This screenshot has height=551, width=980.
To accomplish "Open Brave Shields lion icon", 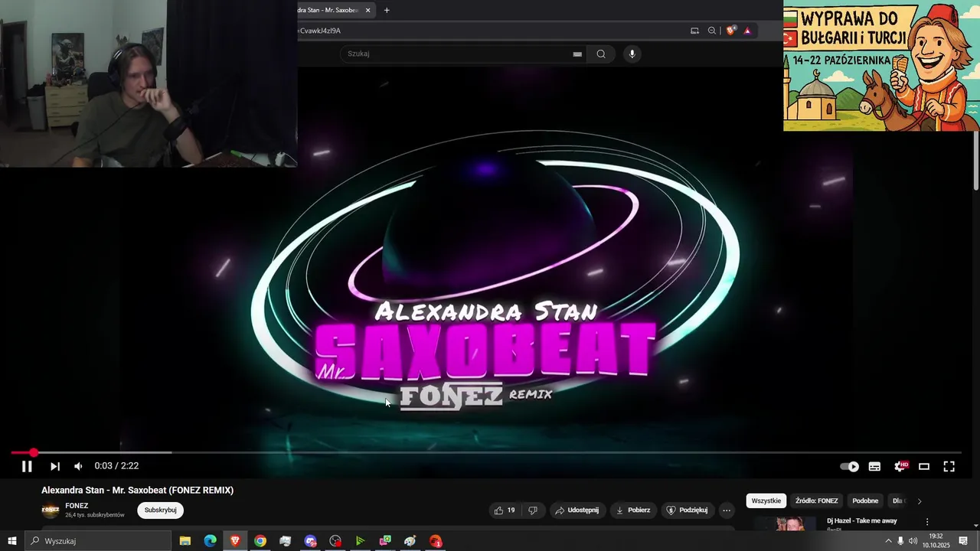I will pyautogui.click(x=731, y=31).
